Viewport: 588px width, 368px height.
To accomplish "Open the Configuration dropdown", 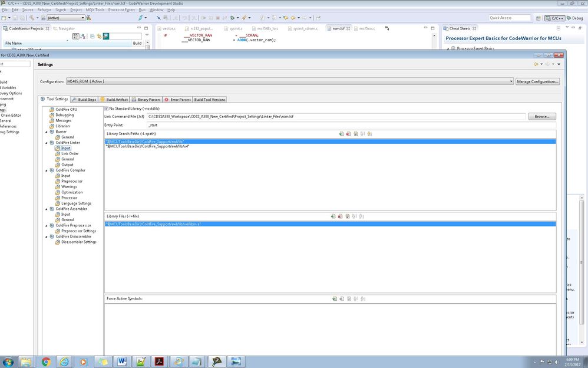I will point(511,81).
